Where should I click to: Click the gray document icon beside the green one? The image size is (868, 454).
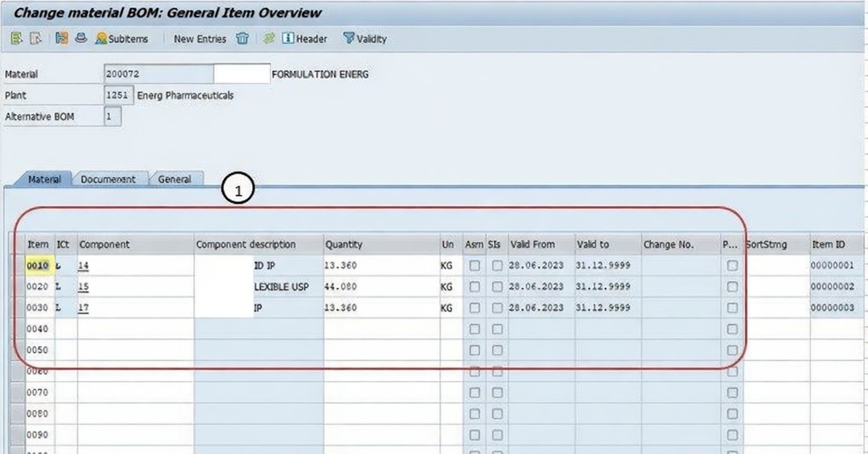click(x=36, y=39)
